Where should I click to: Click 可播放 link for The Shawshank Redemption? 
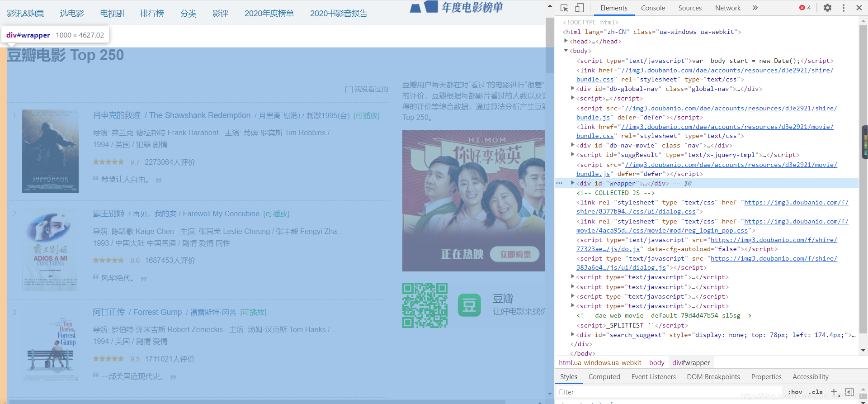[366, 116]
